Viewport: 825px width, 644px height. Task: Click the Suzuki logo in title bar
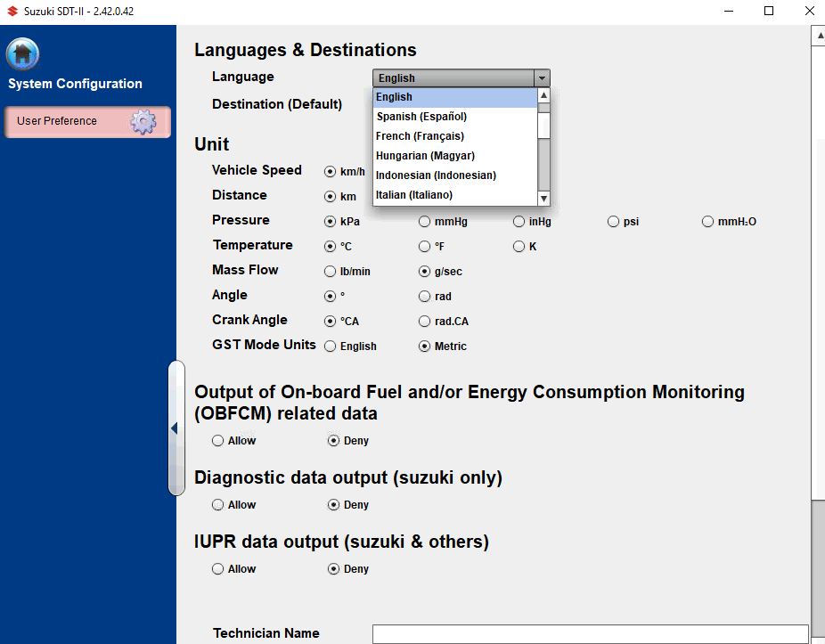click(x=12, y=11)
